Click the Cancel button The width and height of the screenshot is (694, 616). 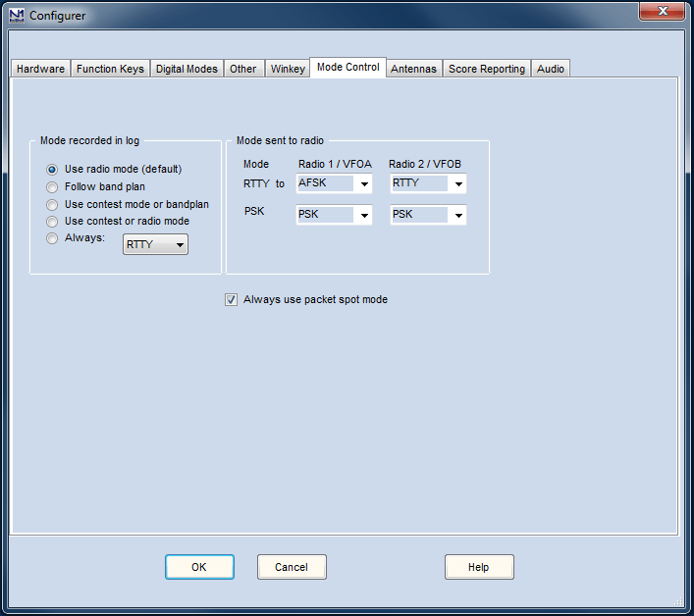292,567
